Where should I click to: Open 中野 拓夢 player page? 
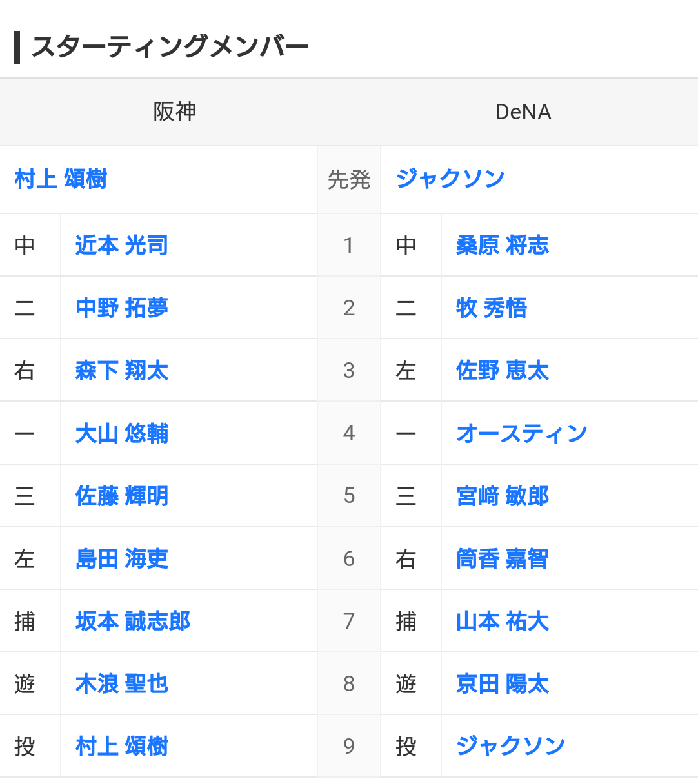[x=121, y=308]
